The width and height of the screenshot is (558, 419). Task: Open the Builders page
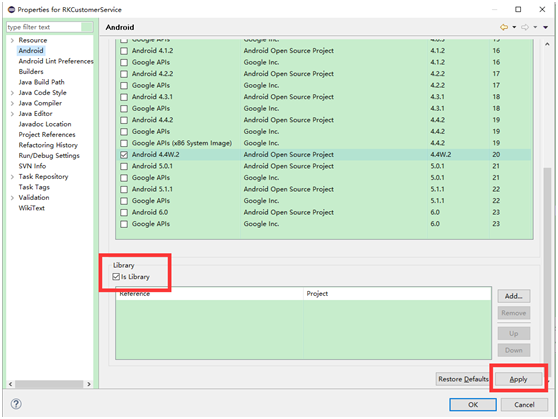click(31, 72)
